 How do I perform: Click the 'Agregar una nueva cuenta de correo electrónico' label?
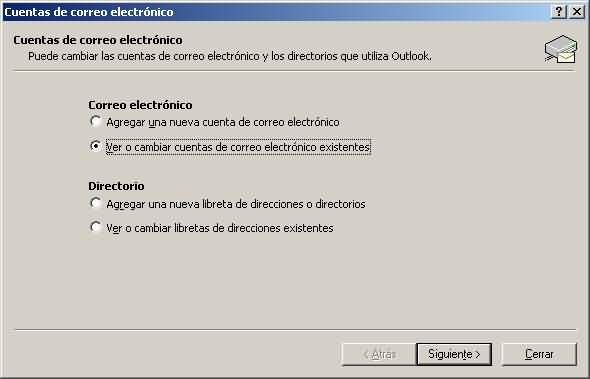pos(223,122)
